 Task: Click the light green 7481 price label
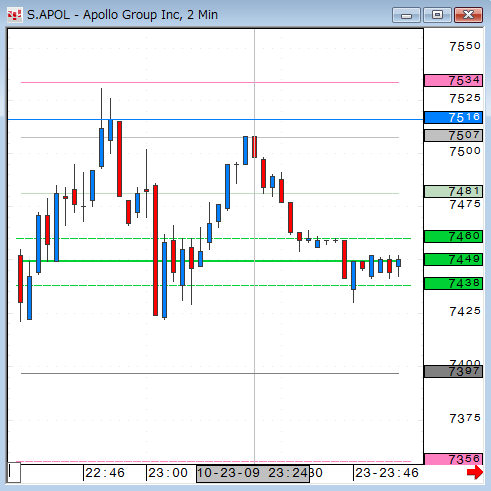(453, 191)
